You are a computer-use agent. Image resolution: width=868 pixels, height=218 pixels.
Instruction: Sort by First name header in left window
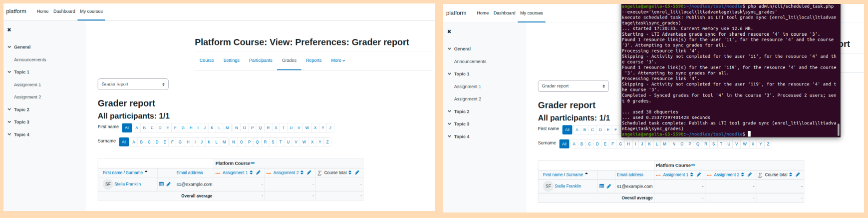[112, 172]
